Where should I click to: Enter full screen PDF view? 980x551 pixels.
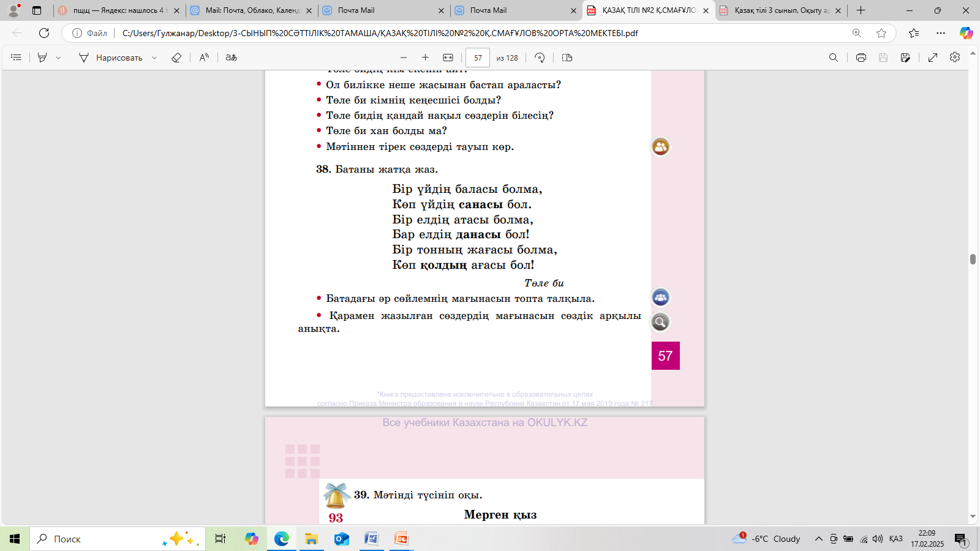pos(933,58)
